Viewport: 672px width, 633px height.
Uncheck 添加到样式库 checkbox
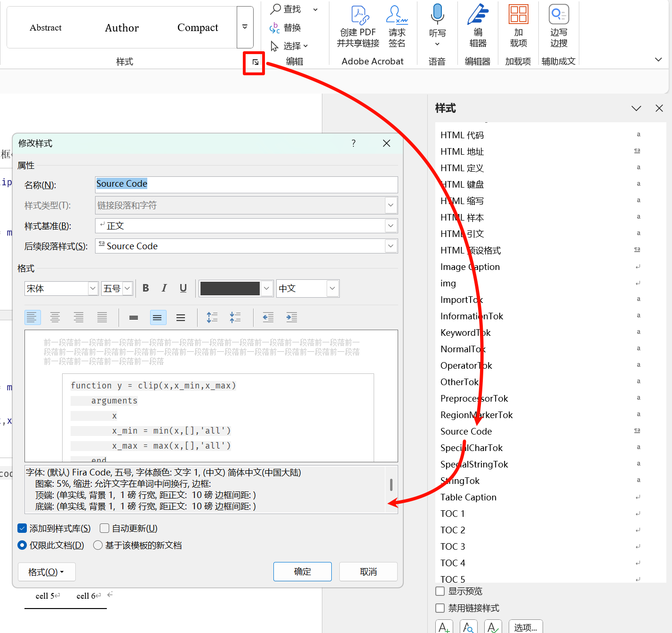[x=22, y=529]
